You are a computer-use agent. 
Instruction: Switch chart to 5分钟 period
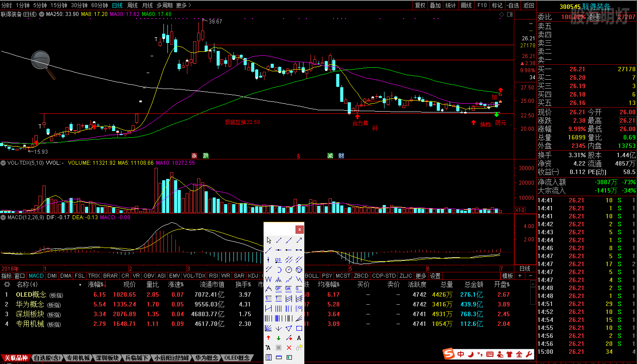(x=40, y=5)
